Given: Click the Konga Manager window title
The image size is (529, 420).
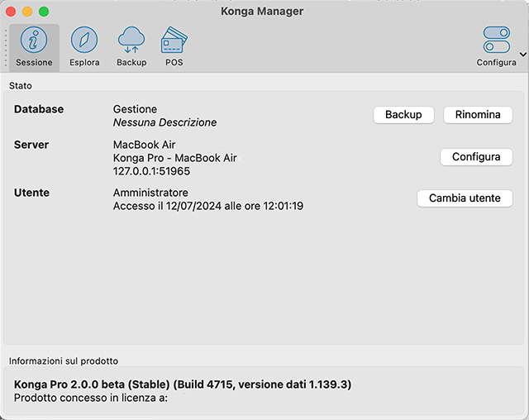Looking at the screenshot, I should coord(262,12).
